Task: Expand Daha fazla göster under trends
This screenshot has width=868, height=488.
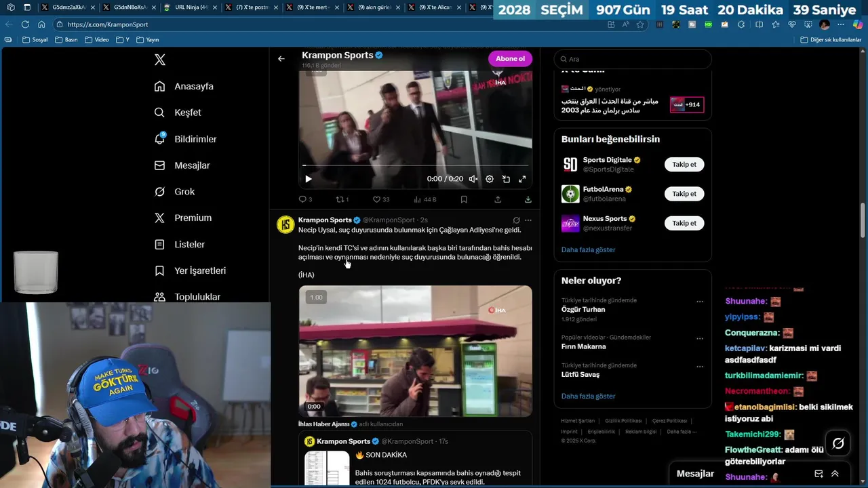Action: point(588,396)
